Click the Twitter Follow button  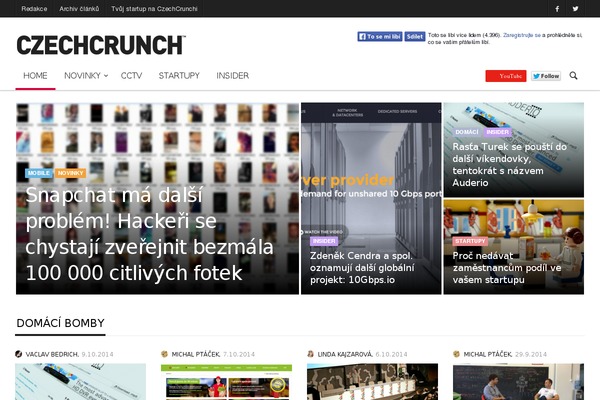click(546, 76)
